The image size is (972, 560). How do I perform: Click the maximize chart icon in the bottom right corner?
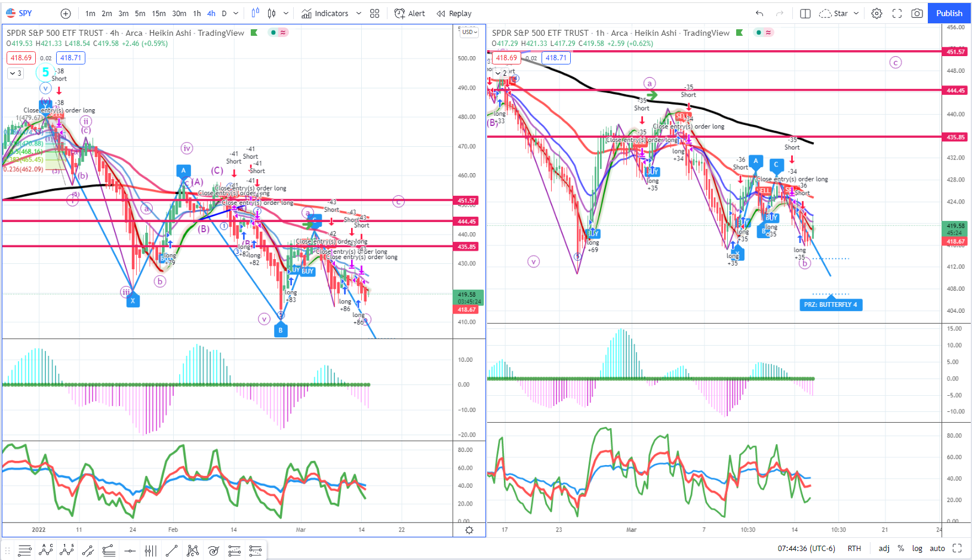point(957,548)
